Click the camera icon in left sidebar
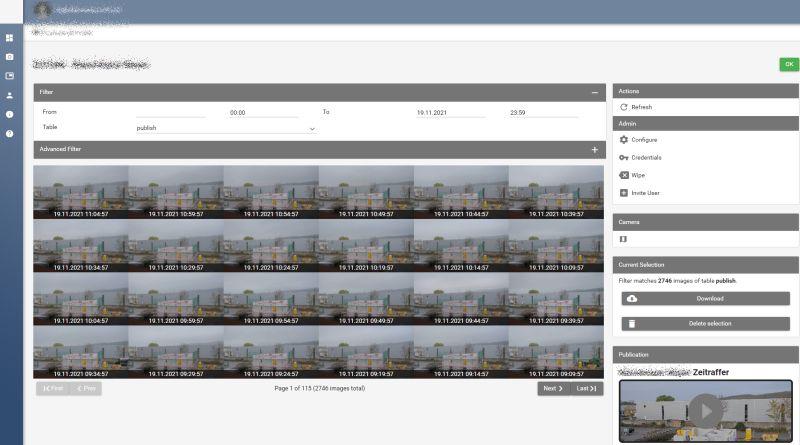This screenshot has height=445, width=800. click(x=9, y=57)
